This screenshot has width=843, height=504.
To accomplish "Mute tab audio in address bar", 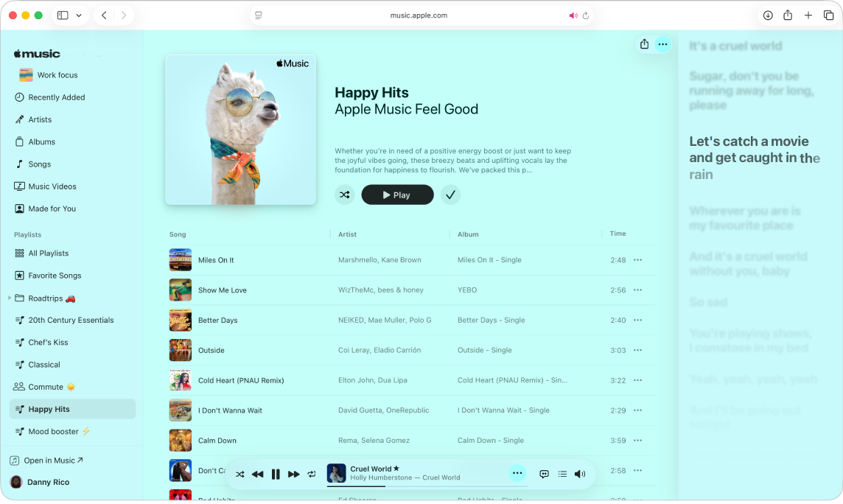I will [573, 15].
